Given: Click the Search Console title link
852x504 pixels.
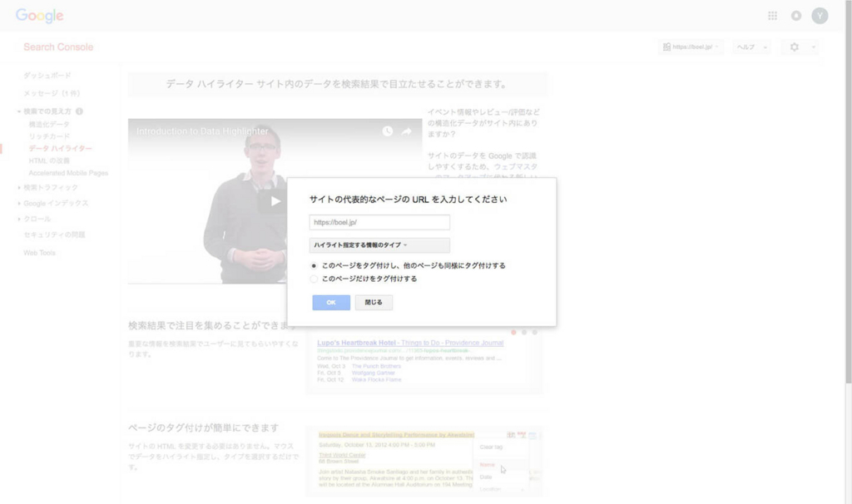Looking at the screenshot, I should click(x=58, y=47).
